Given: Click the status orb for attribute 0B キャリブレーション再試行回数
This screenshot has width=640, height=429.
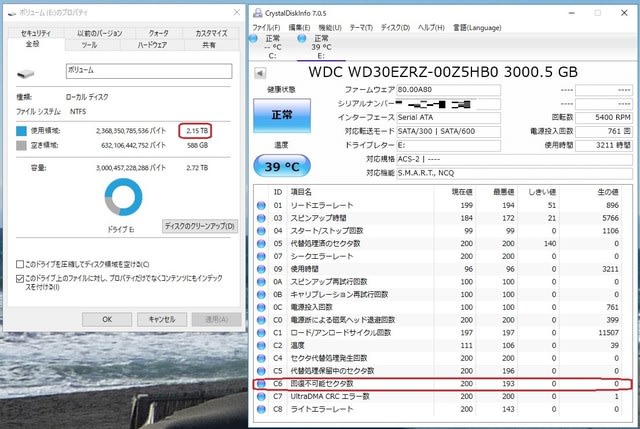Looking at the screenshot, I should click(x=261, y=295).
